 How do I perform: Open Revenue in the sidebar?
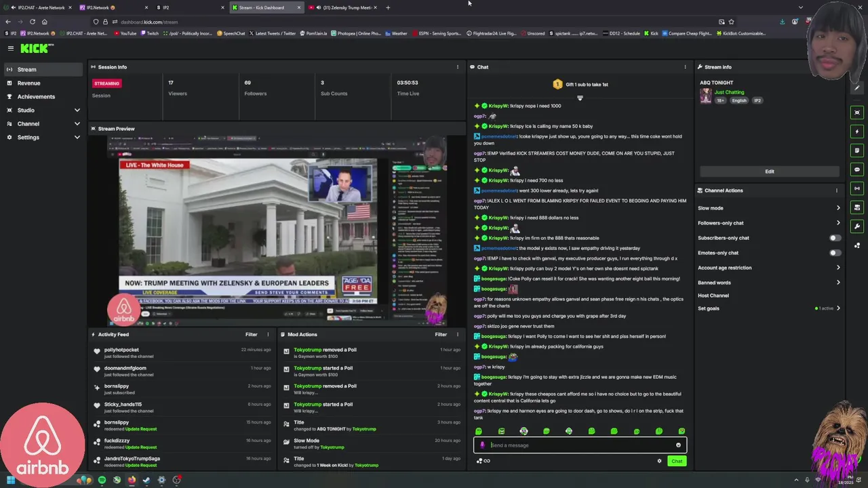(43, 83)
